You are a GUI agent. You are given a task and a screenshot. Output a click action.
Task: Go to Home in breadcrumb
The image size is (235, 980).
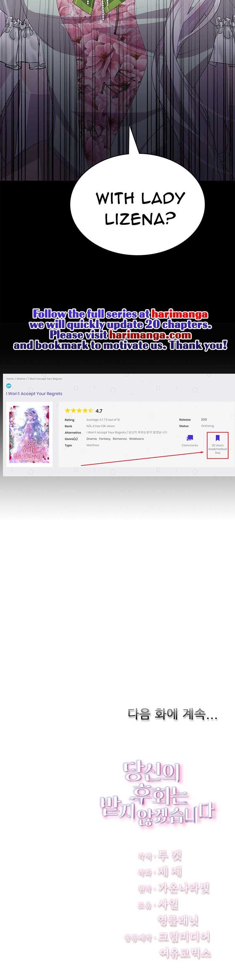pos(10,379)
